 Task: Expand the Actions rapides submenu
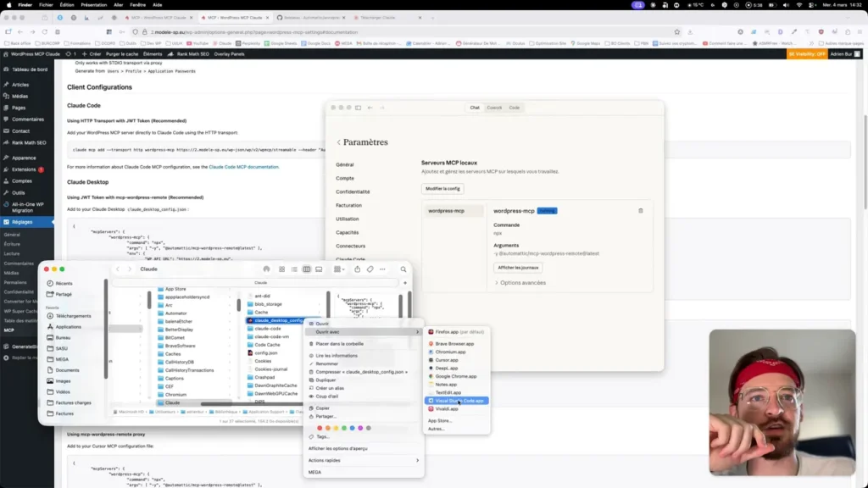pyautogui.click(x=363, y=460)
